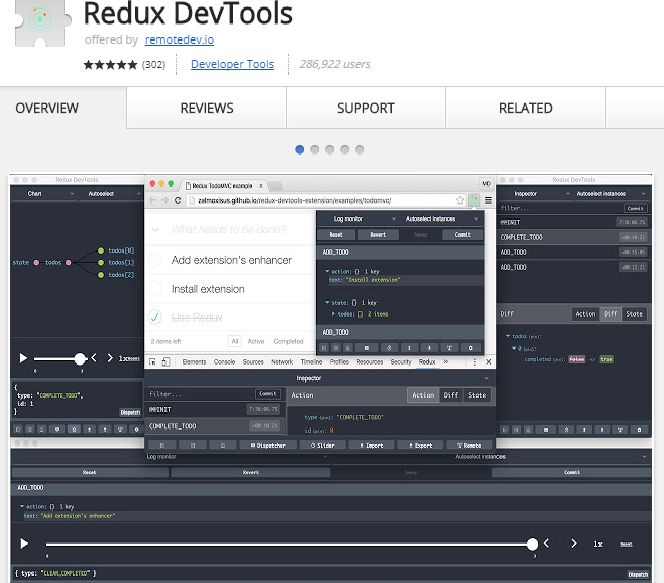Image resolution: width=664 pixels, height=583 pixels.
Task: Switch to the Reviews tab
Action: click(x=207, y=108)
